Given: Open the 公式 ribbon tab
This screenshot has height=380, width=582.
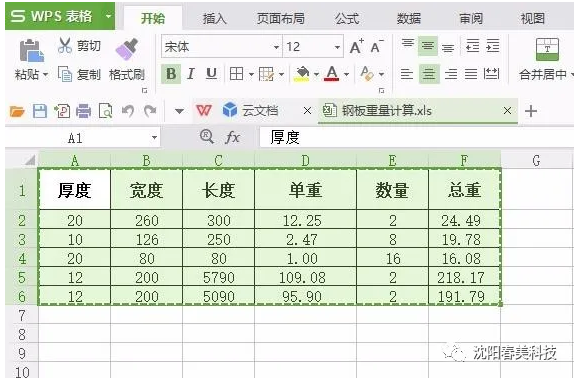Looking at the screenshot, I should 347,18.
